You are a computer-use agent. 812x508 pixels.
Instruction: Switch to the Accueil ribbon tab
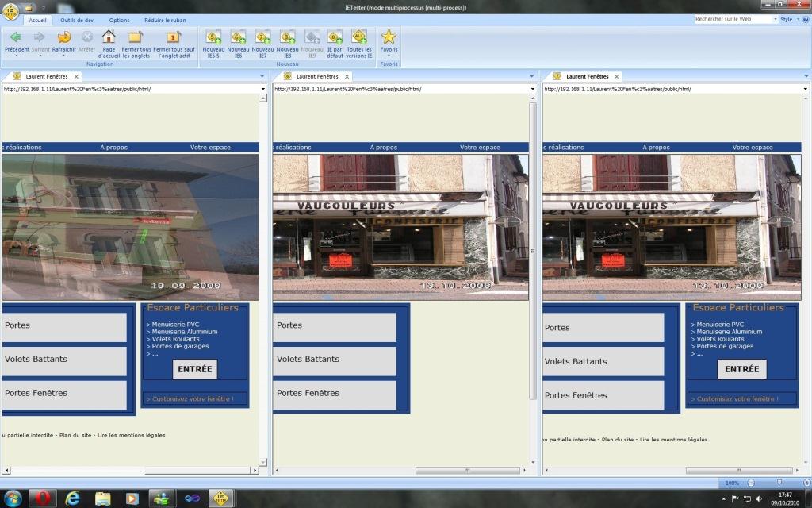(37, 20)
